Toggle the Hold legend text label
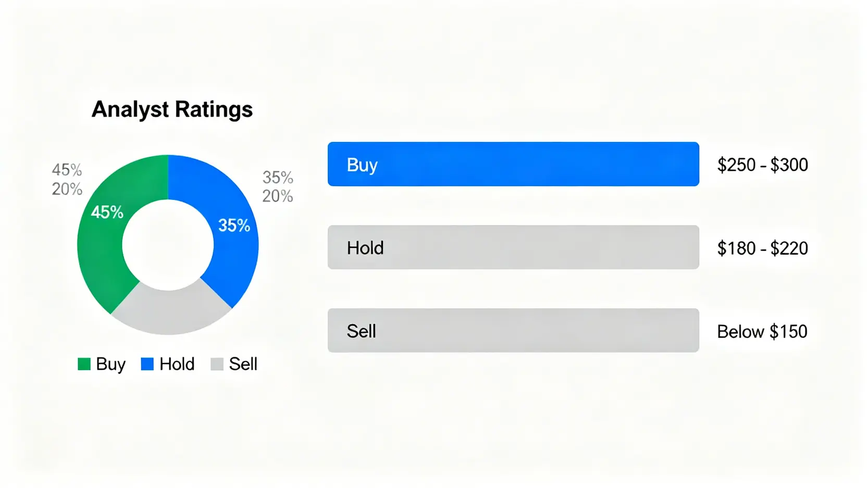868x488 pixels. pyautogui.click(x=177, y=364)
